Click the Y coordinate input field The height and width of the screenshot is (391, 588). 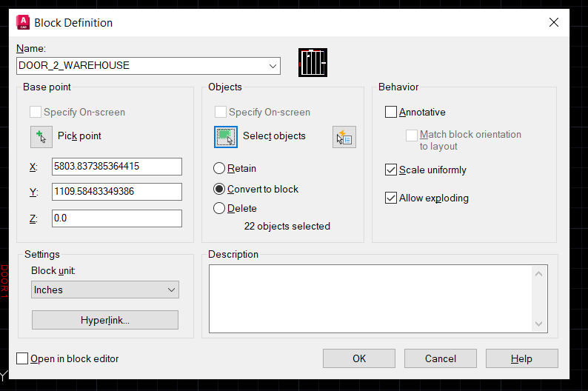(x=117, y=192)
